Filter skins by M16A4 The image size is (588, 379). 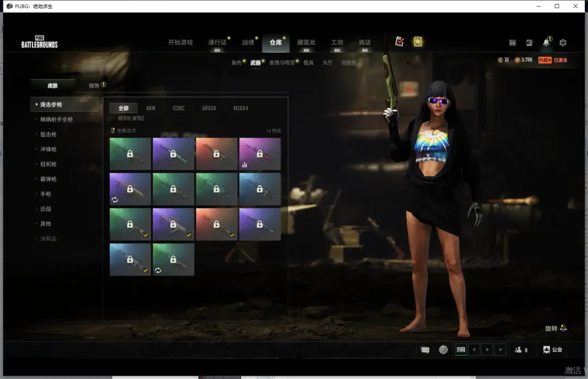click(241, 108)
